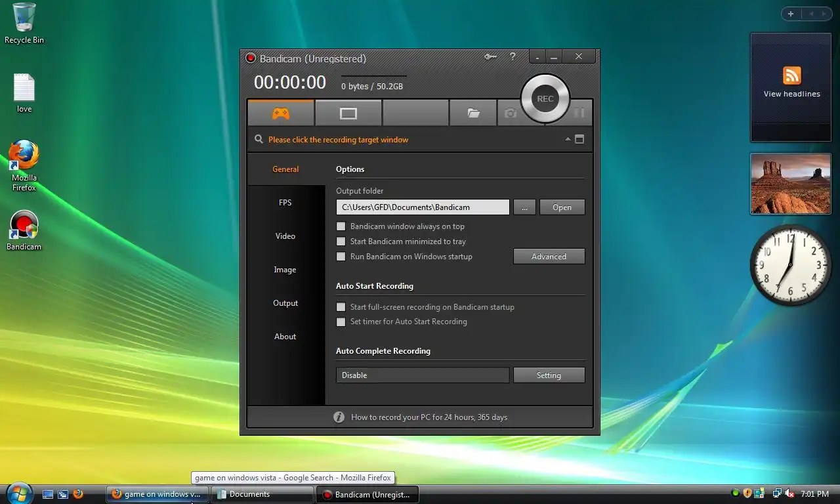This screenshot has height=504, width=840.
Task: Click the analog clock gadget
Action: [x=791, y=265]
